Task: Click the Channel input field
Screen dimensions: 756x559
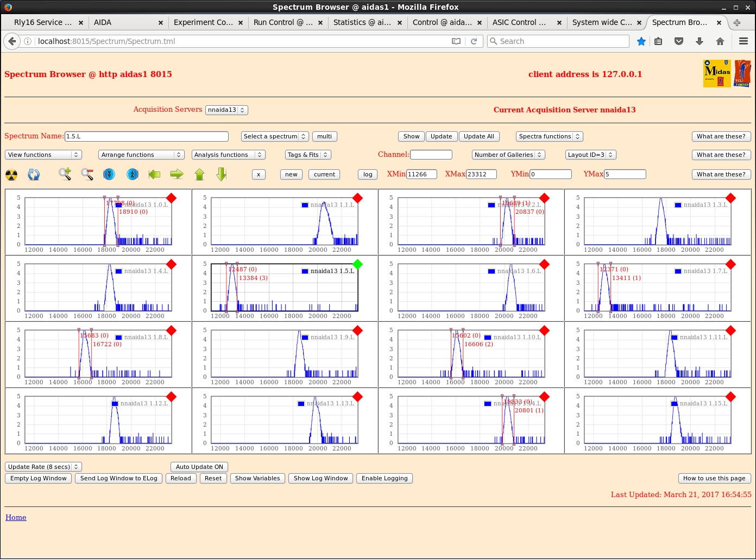Action: [431, 155]
